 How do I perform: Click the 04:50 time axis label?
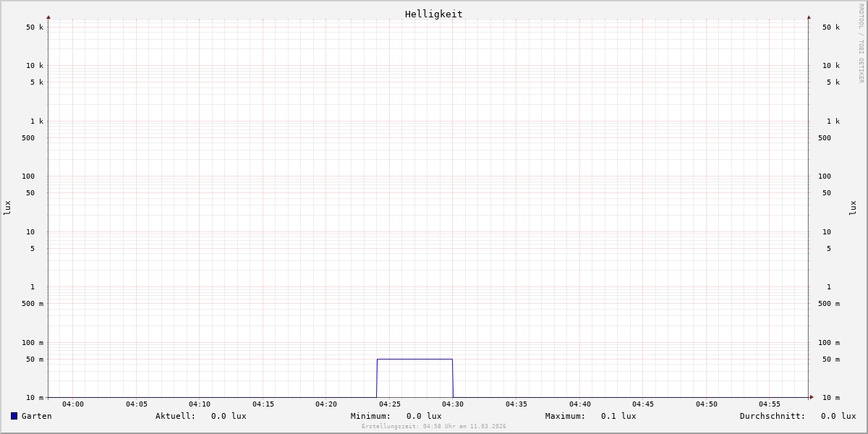[x=707, y=404]
